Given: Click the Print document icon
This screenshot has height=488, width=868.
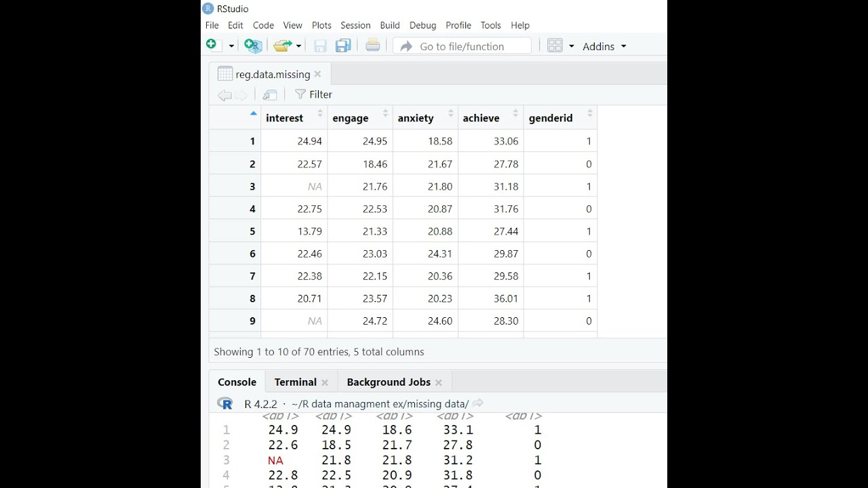Looking at the screenshot, I should coord(372,45).
